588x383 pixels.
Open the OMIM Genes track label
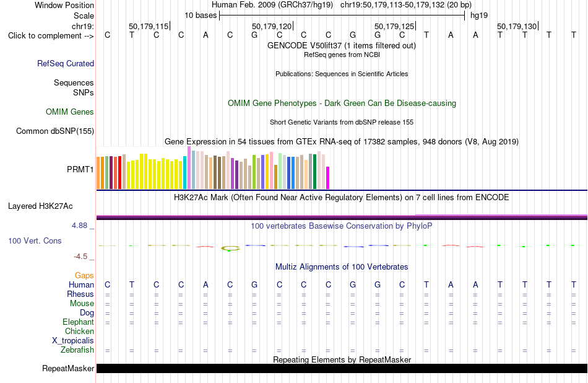70,112
